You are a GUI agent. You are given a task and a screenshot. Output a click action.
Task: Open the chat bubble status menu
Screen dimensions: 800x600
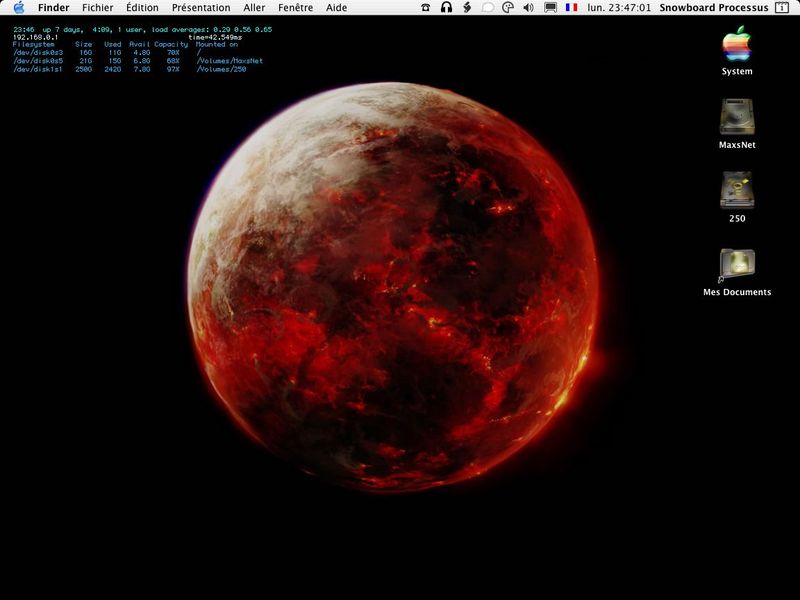488,8
